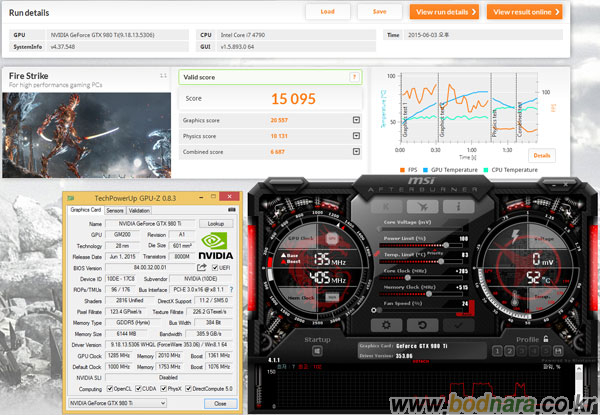Viewport: 600px width, 415px height.
Task: Click View result online button
Action: [x=525, y=12]
